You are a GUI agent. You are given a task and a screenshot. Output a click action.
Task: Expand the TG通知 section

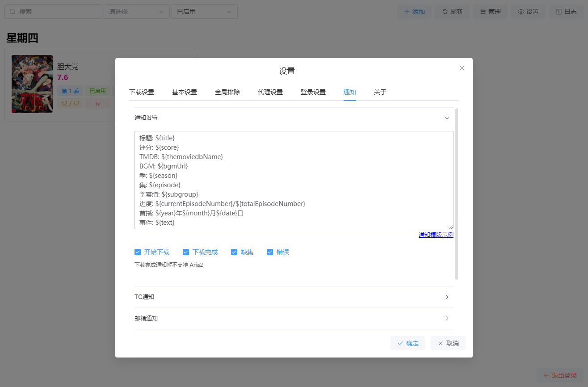[294, 297]
